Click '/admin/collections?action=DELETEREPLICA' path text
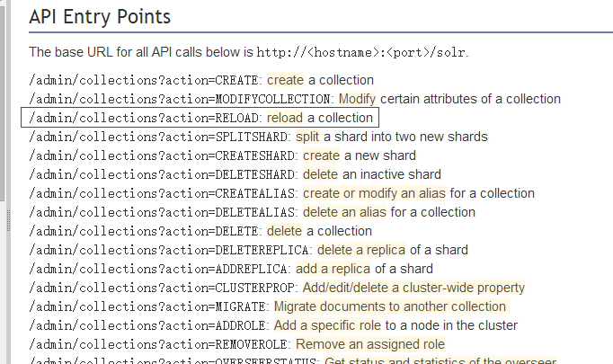Image resolution: width=613 pixels, height=364 pixels. tap(168, 250)
